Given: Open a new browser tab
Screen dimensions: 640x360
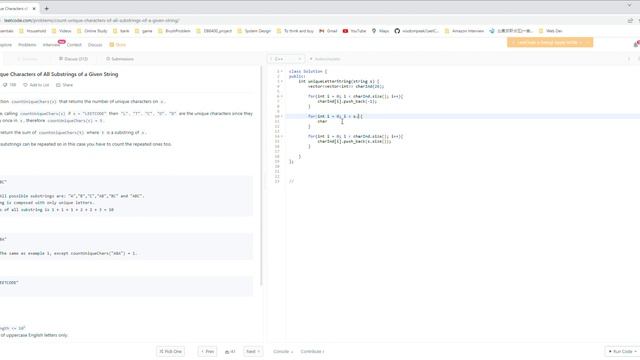Looking at the screenshot, I should click(x=47, y=8).
